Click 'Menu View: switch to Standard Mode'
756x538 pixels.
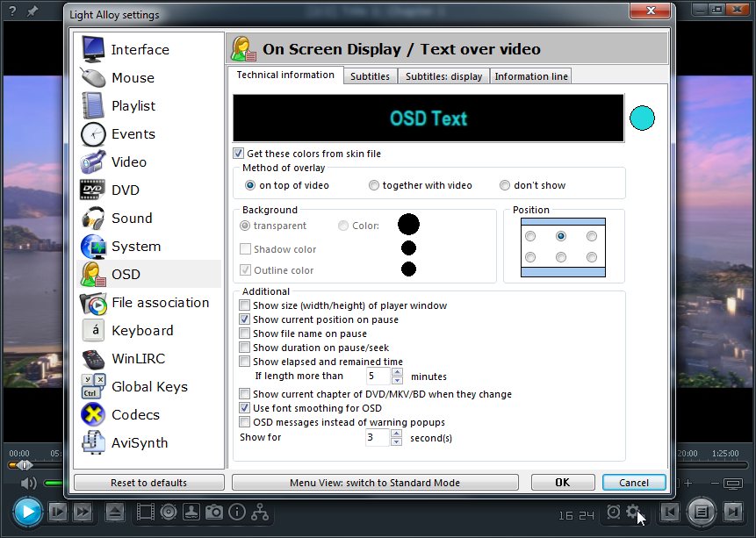click(x=375, y=483)
